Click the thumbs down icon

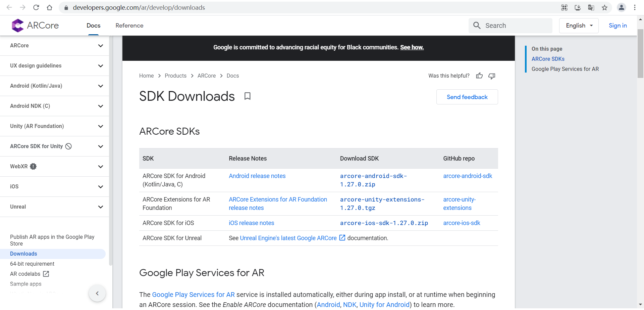pyautogui.click(x=492, y=76)
